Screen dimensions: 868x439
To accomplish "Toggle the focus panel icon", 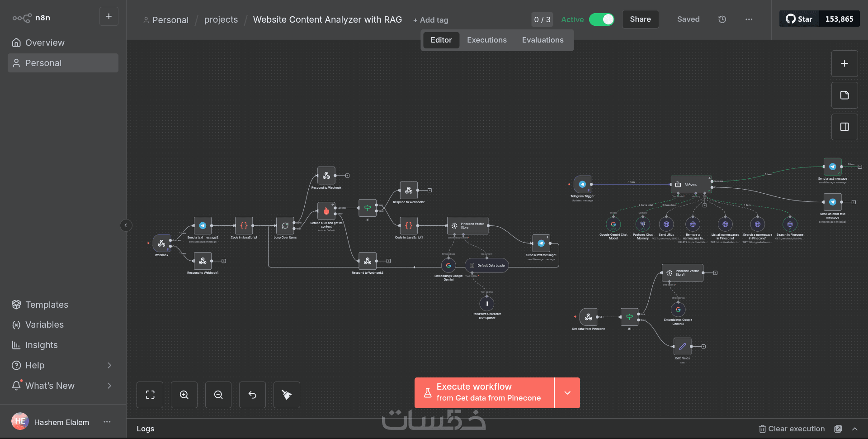I will point(844,127).
